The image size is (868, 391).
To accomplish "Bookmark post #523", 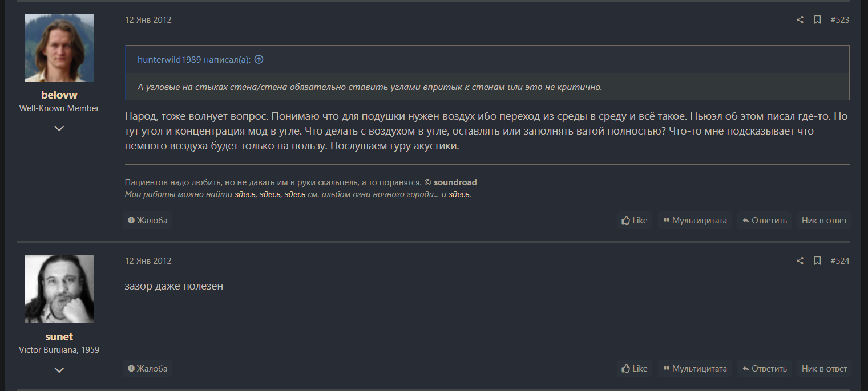I will (817, 20).
